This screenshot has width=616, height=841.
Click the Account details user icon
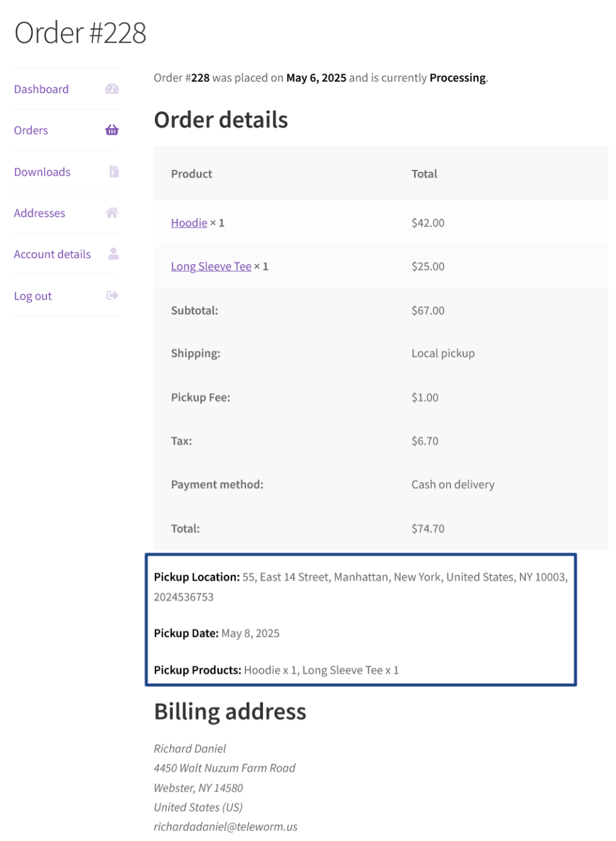click(x=113, y=254)
